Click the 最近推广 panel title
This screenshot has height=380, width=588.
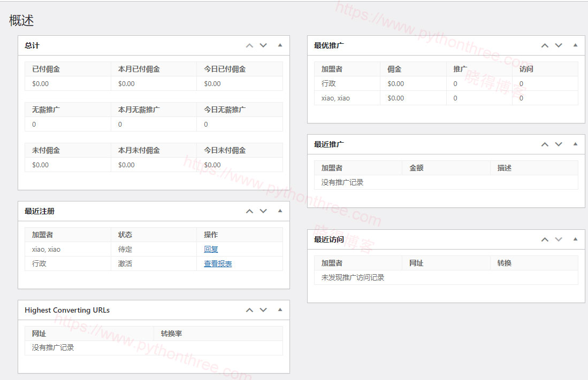click(329, 144)
